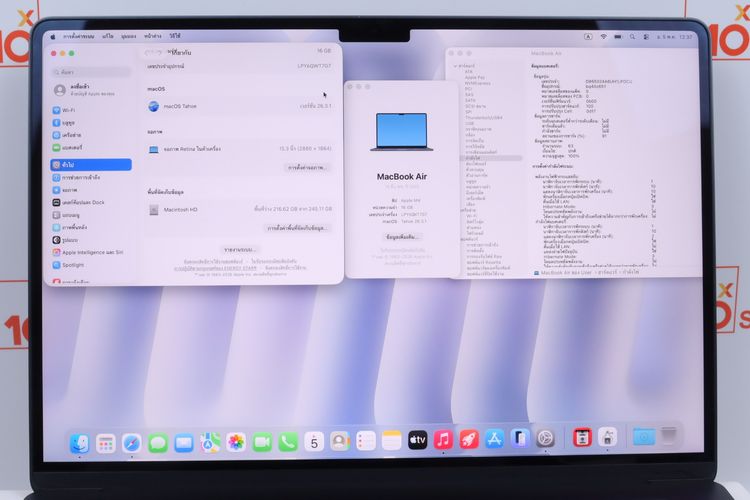Screen dimensions: 750x500
Task: Click the display settings button under Retina
Action: pyautogui.click(x=306, y=167)
